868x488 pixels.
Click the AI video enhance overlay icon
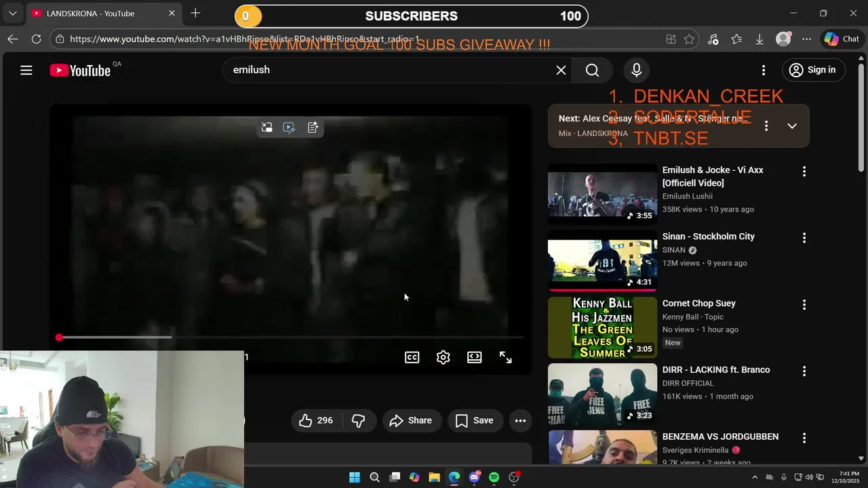(290, 127)
